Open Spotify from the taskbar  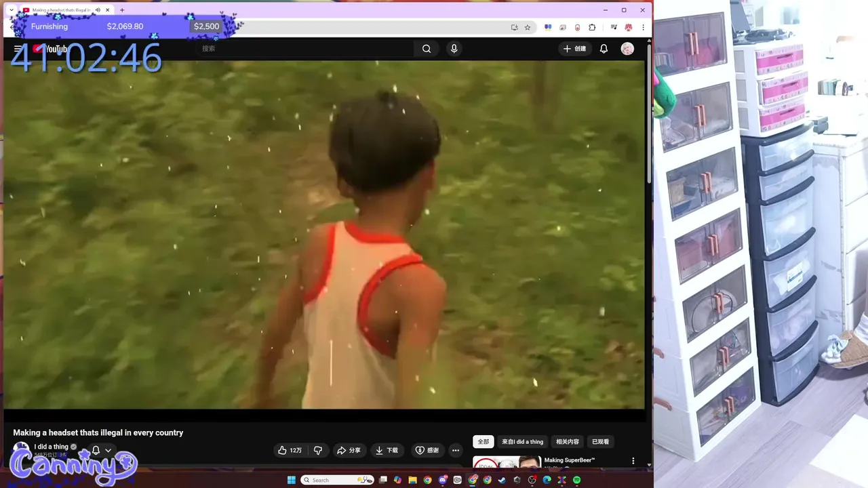point(576,480)
